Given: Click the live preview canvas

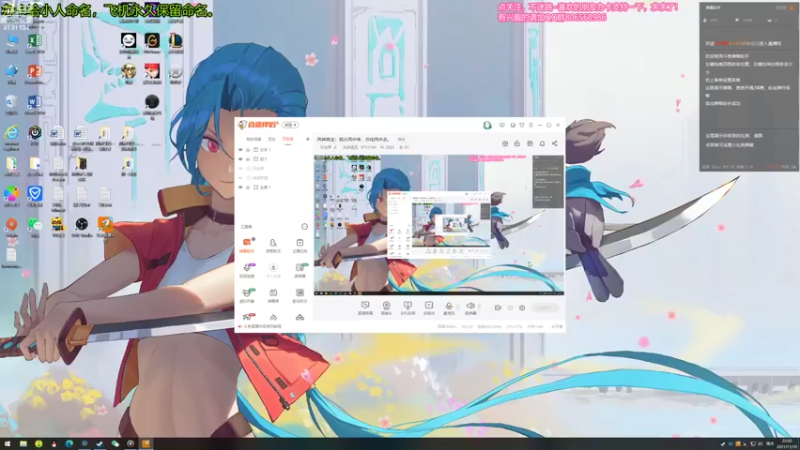Looking at the screenshot, I should (439, 224).
